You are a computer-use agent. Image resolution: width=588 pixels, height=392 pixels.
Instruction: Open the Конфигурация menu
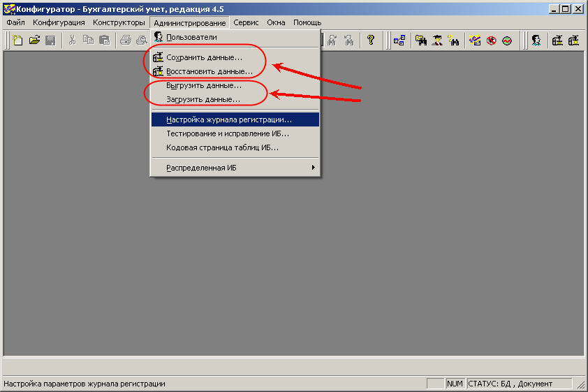click(59, 22)
